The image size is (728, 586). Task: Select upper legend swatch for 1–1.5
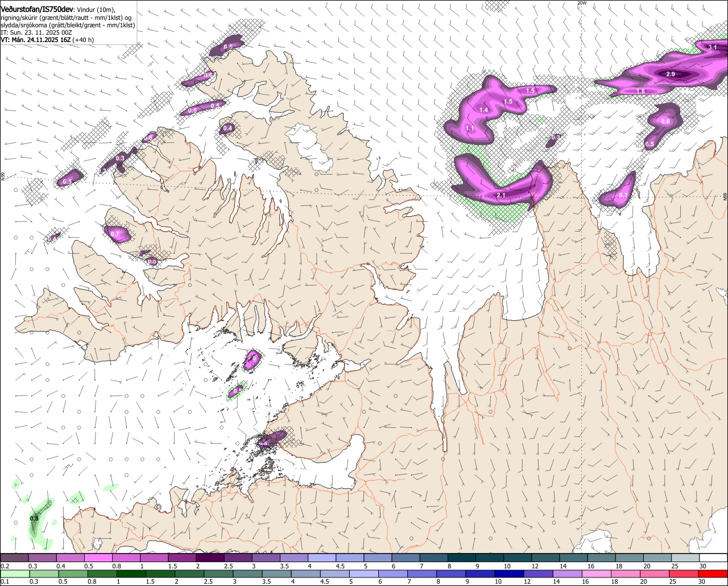coord(154,558)
